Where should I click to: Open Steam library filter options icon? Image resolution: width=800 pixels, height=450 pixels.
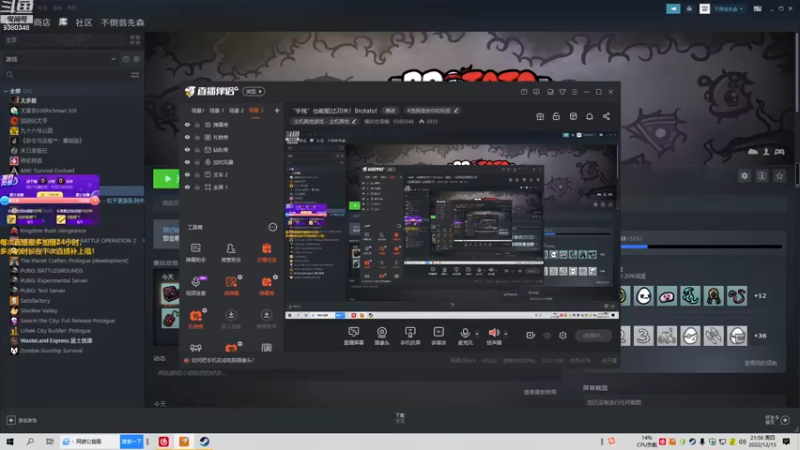[135, 74]
